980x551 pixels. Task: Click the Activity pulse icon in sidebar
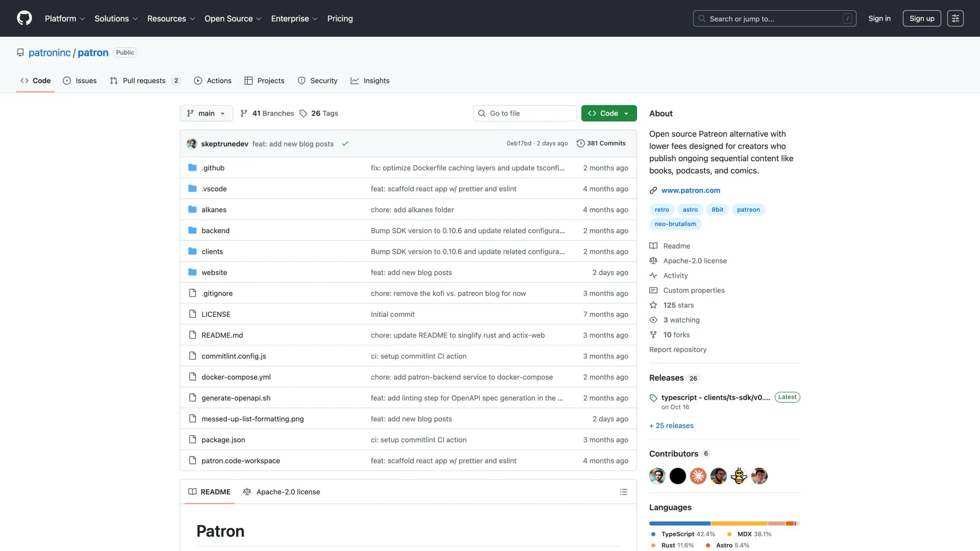[x=653, y=275]
